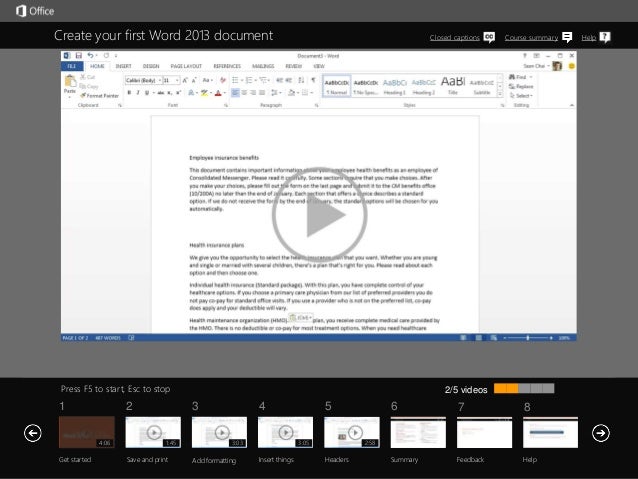This screenshot has width=638, height=479.
Task: Switch to the REFERENCES ribbon tab
Action: pos(227,66)
